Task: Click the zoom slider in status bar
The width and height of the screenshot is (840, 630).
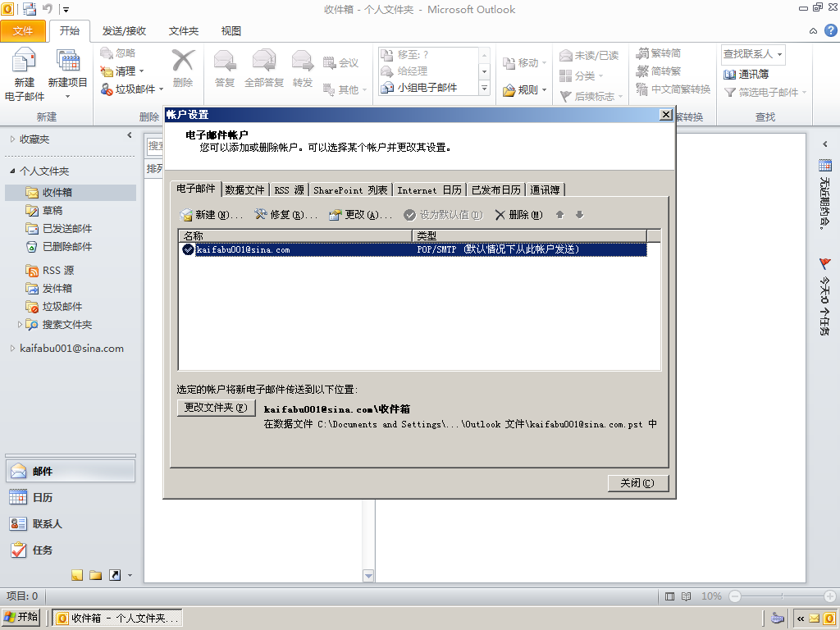Action: click(782, 596)
